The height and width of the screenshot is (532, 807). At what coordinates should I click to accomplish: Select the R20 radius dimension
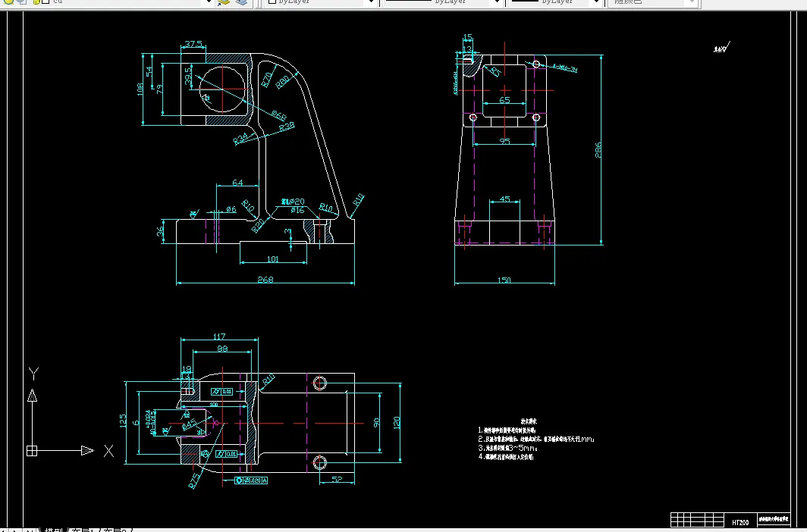tap(258, 224)
